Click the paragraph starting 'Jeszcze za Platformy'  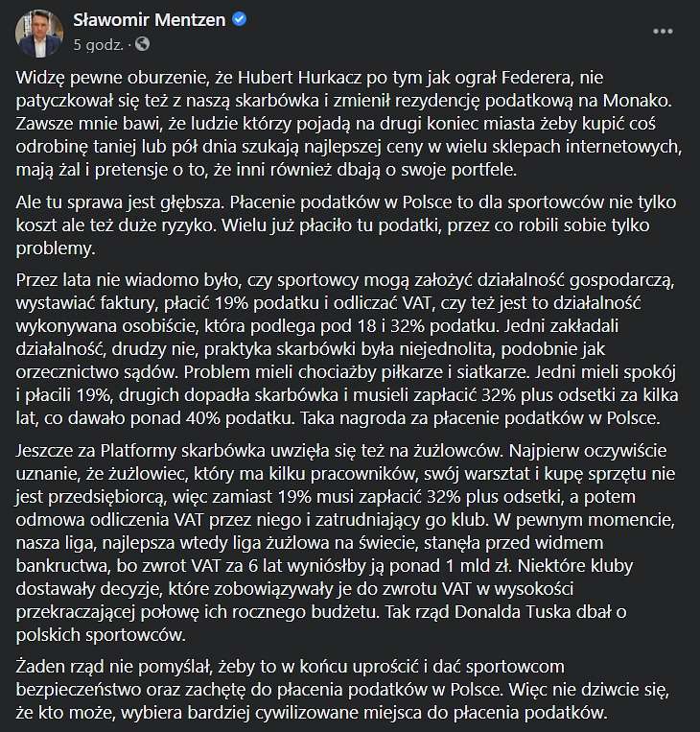tap(345, 542)
